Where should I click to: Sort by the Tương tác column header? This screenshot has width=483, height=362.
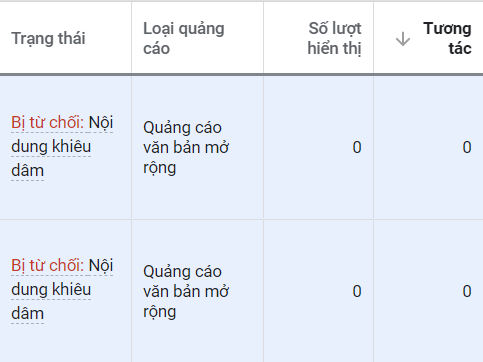coord(447,38)
